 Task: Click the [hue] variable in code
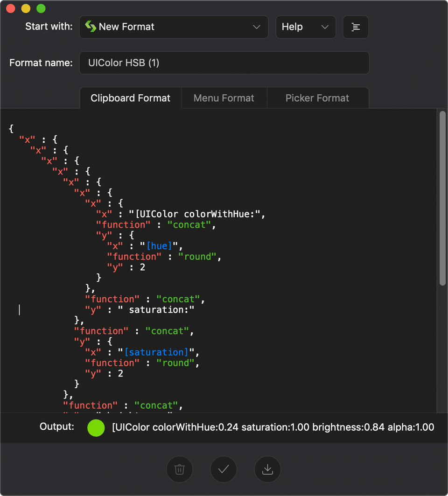pos(159,246)
